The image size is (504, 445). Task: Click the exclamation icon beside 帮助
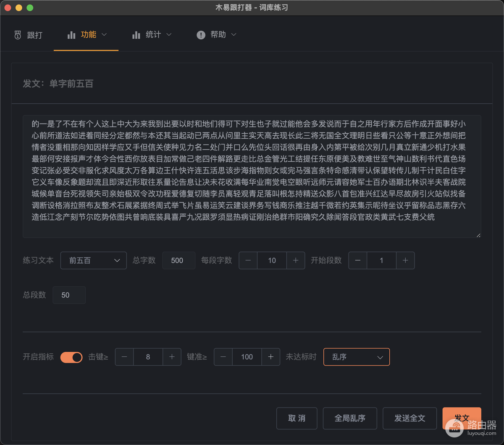click(201, 35)
